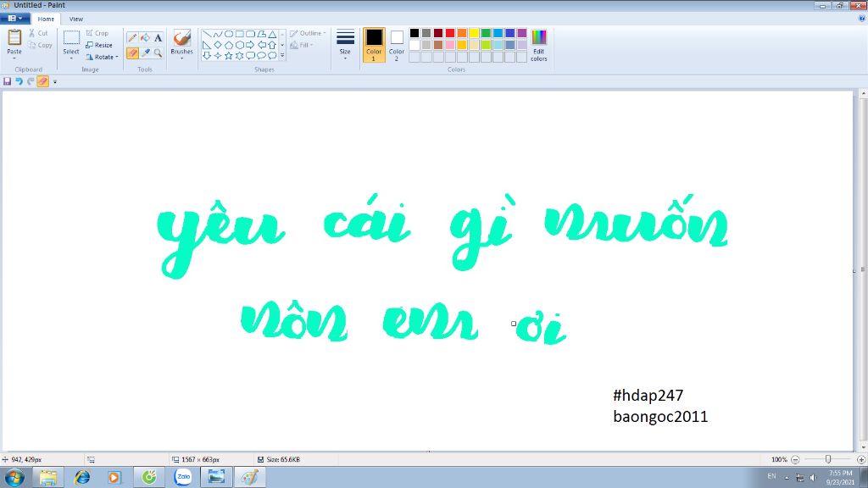Image resolution: width=868 pixels, height=488 pixels.
Task: Switch to the View ribbon tab
Action: (75, 19)
